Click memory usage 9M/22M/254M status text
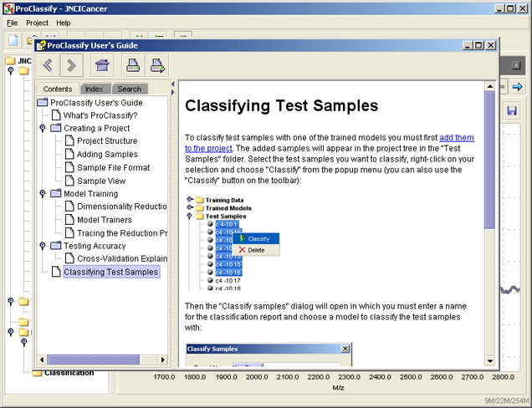 click(507, 400)
